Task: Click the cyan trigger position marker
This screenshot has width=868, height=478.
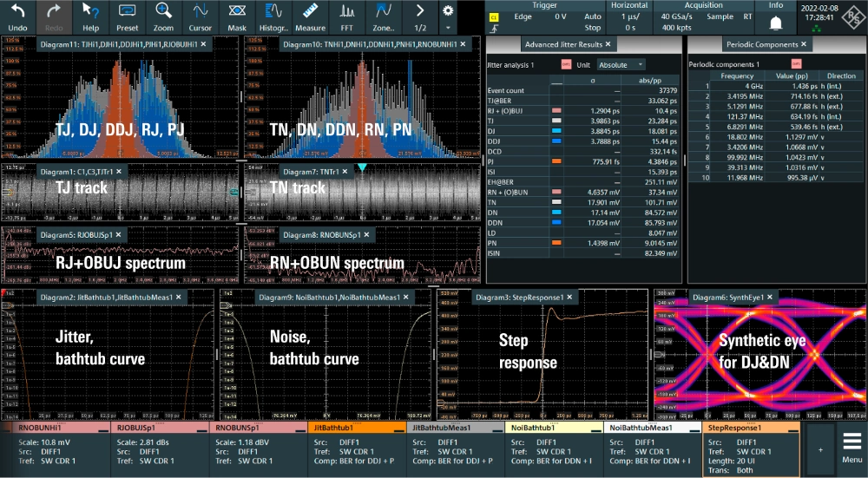Action: point(362,167)
